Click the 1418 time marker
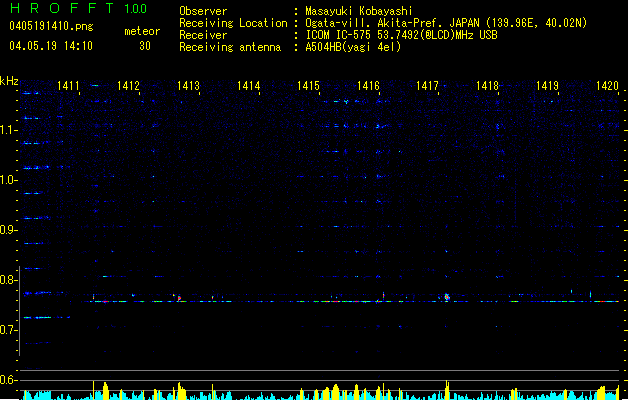 (x=487, y=86)
